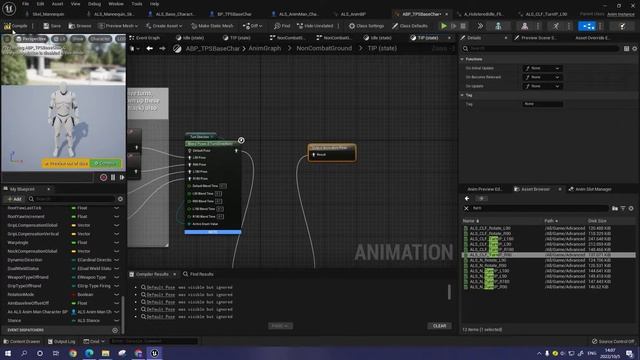
Task: Open the viewport Perspective dropdown
Action: point(31,39)
